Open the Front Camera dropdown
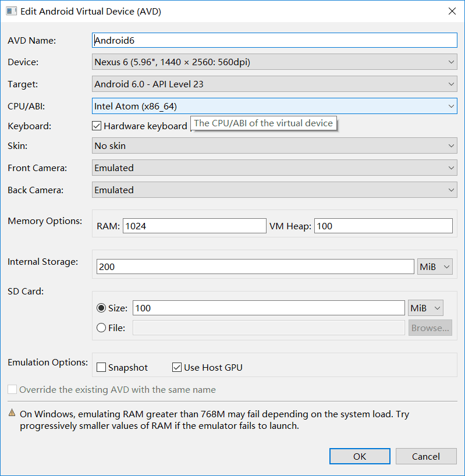Viewport: 465px width, 476px height. [274, 168]
